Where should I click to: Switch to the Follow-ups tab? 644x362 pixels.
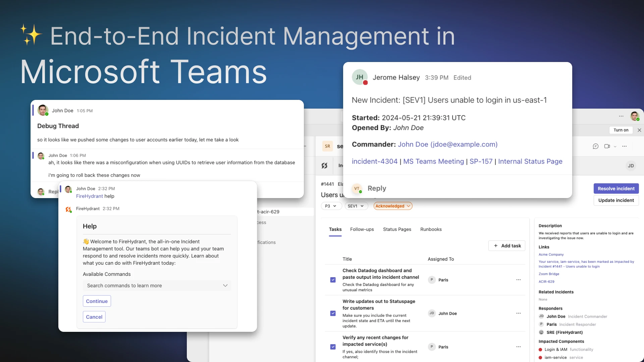pyautogui.click(x=362, y=229)
